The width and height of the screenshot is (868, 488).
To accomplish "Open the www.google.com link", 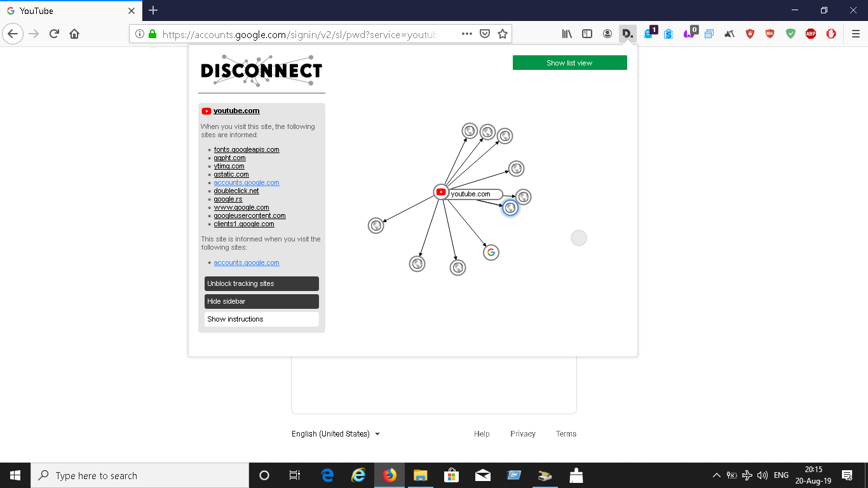I will coord(241,207).
